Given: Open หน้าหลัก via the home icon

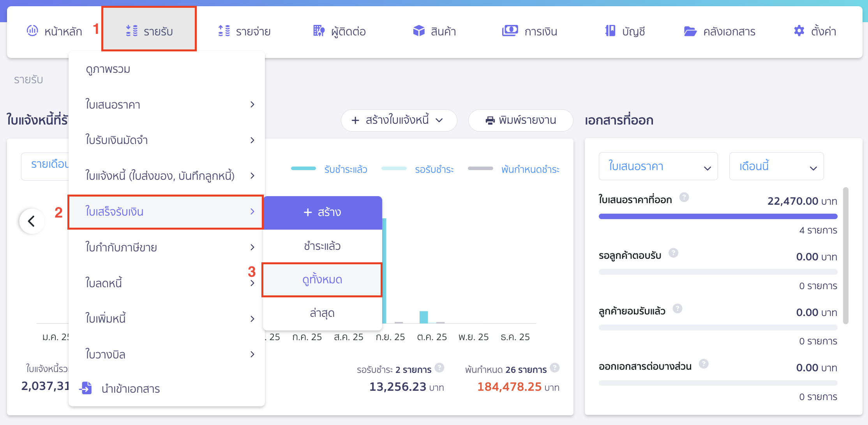Looking at the screenshot, I should click(x=33, y=31).
